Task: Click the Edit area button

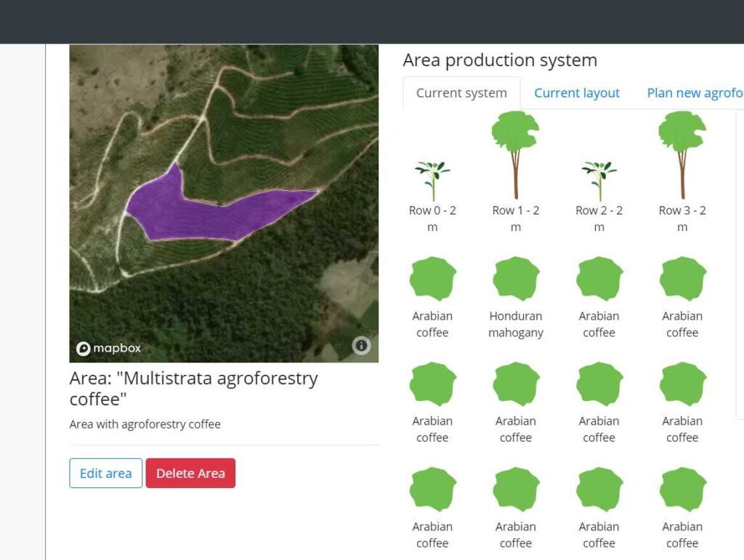Action: pos(105,473)
